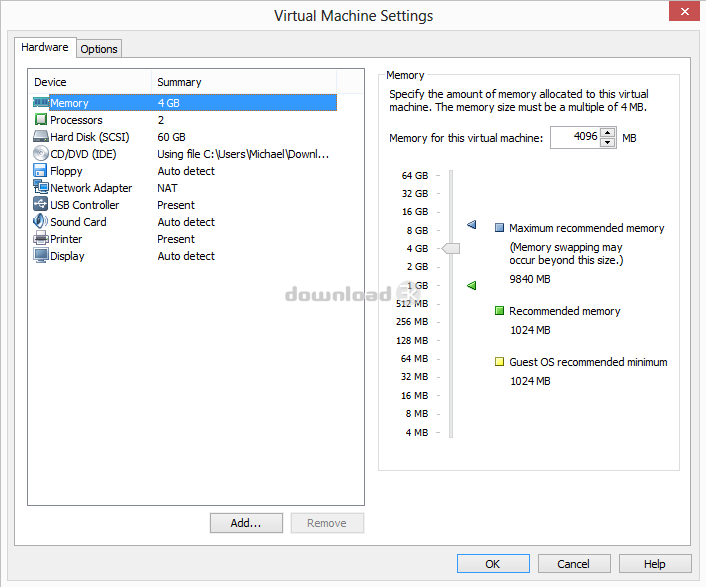This screenshot has width=706, height=587.
Task: Click the Processors device icon
Action: pyautogui.click(x=41, y=120)
